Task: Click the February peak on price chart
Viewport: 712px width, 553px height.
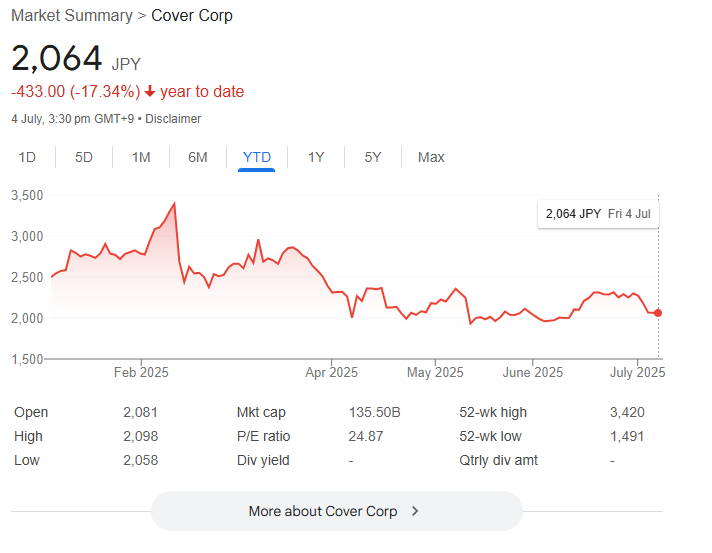Action: pos(175,204)
